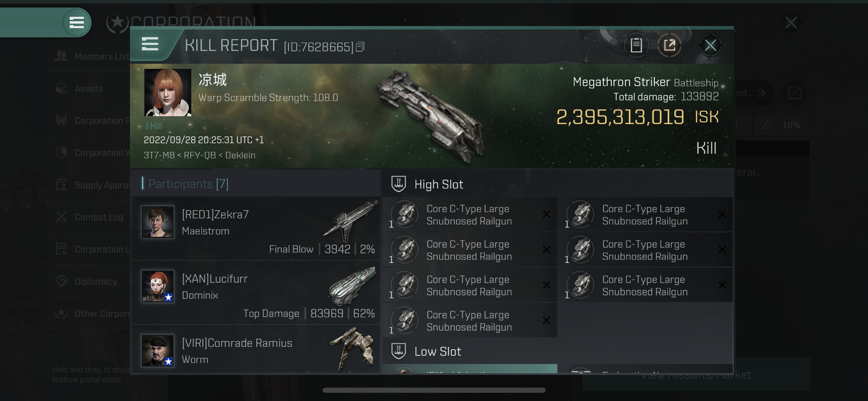Click the clipboard icon in kill report header

636,45
